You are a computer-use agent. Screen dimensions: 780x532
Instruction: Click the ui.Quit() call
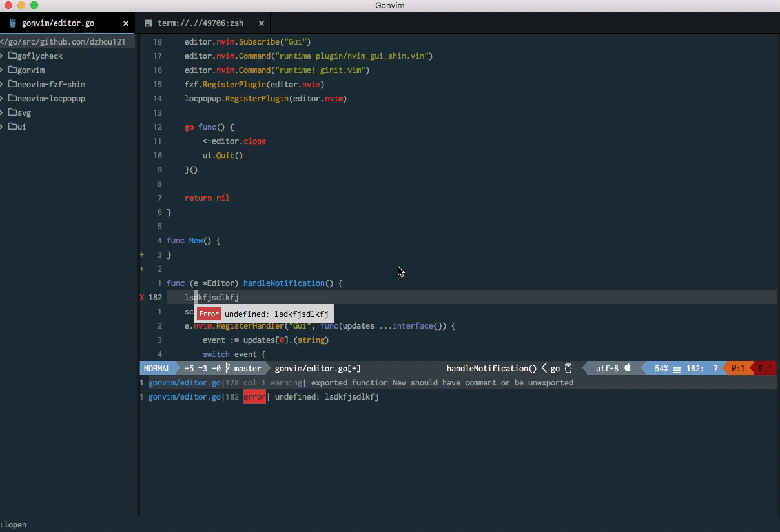pyautogui.click(x=223, y=156)
